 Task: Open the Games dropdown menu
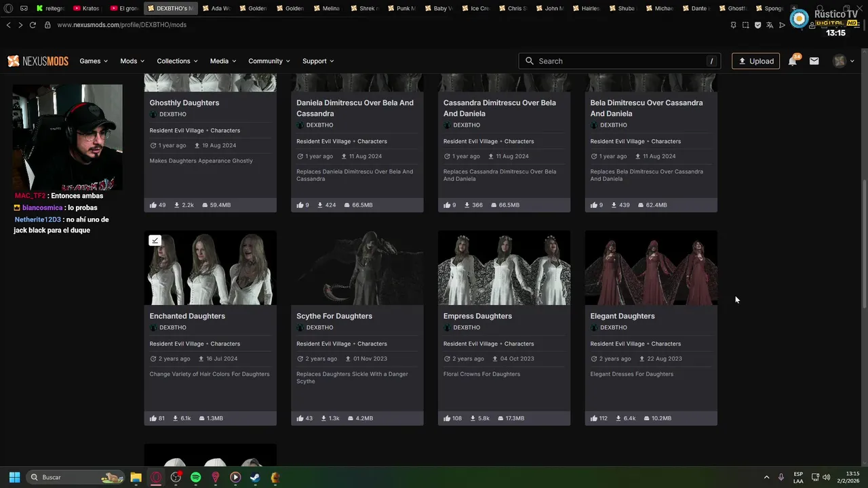[x=94, y=61]
